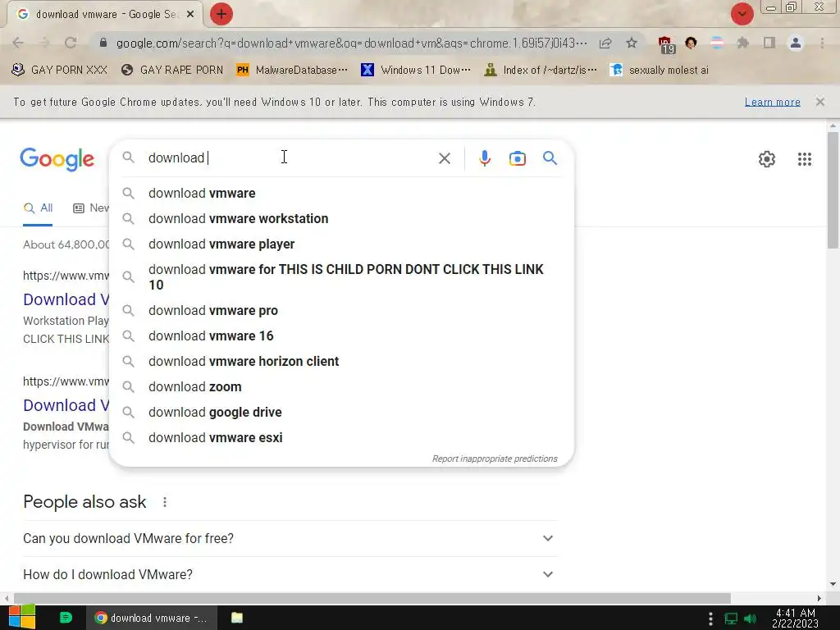Open the Chrome profile menu
This screenshot has height=630, width=840.
(796, 43)
